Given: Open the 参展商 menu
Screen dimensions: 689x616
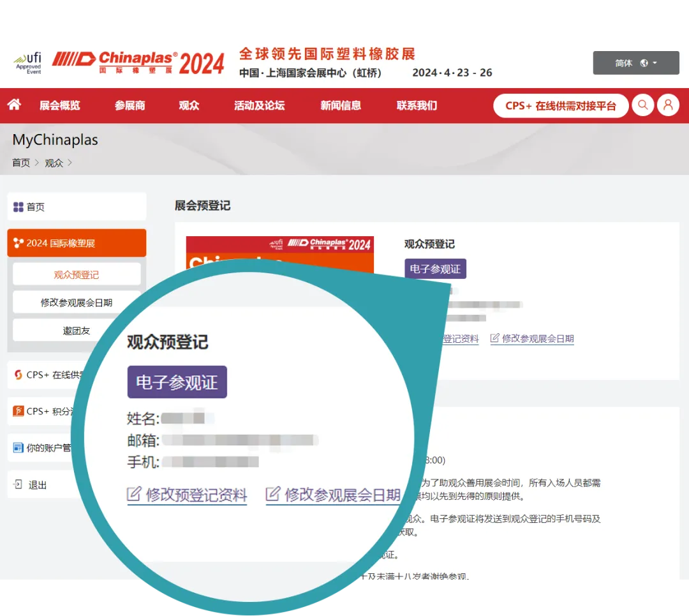Looking at the screenshot, I should click(x=130, y=105).
